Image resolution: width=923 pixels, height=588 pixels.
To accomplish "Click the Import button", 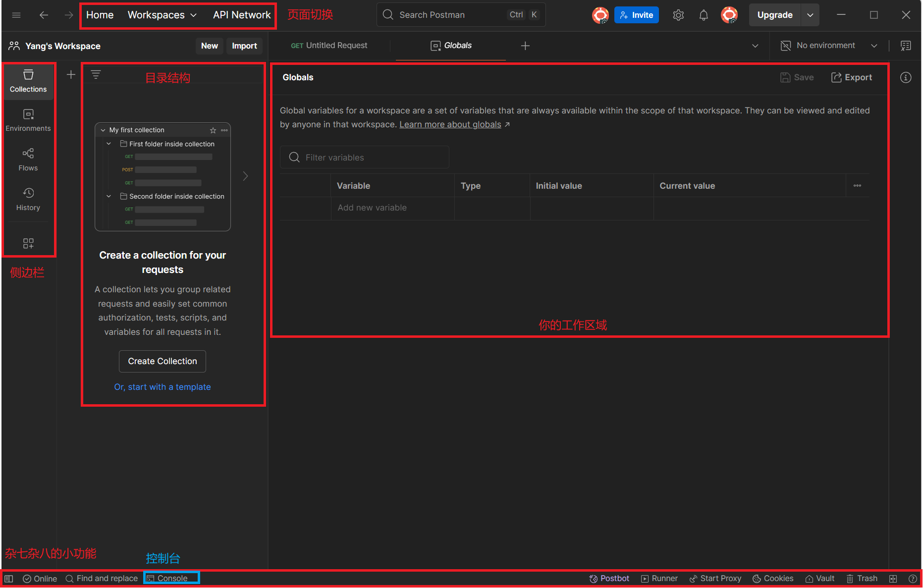I will click(x=244, y=46).
